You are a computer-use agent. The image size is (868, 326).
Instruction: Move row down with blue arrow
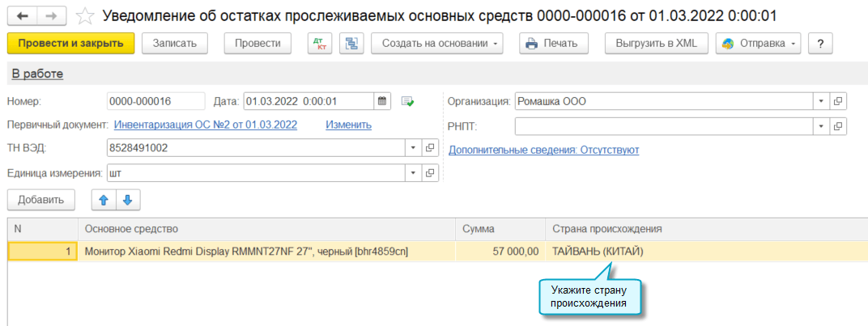[x=127, y=200]
